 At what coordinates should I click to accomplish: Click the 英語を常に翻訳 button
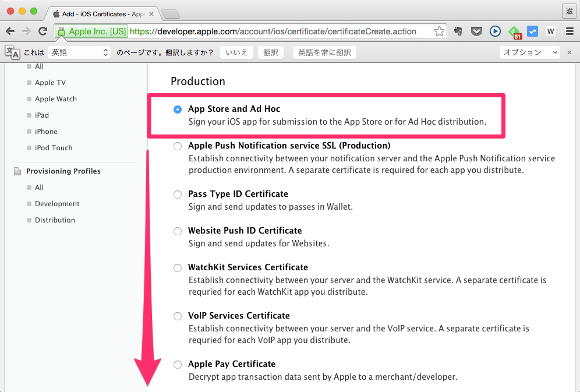(x=324, y=52)
